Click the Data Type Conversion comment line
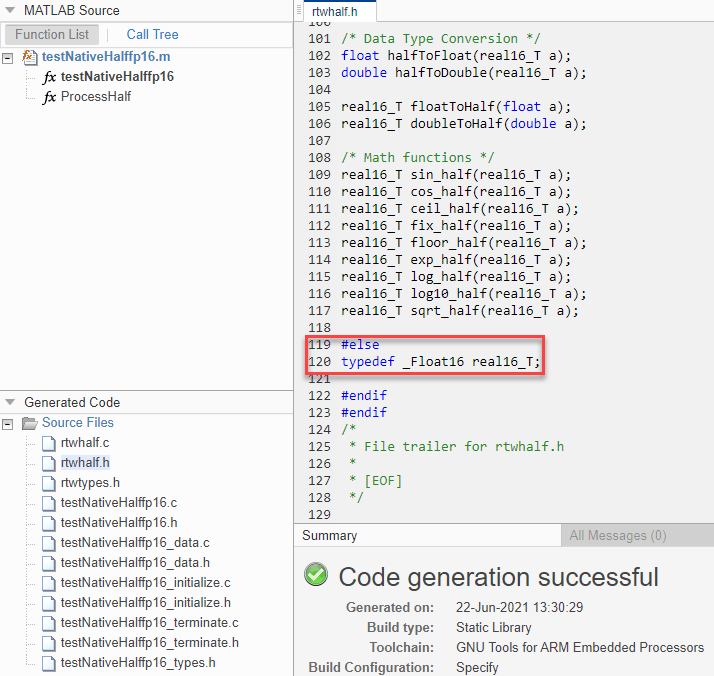Screen dimensions: 714x676 (440, 39)
